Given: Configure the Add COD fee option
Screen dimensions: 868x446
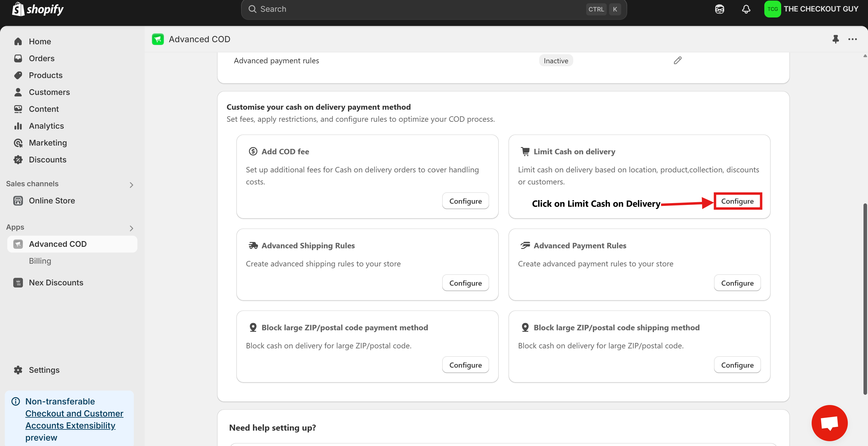Looking at the screenshot, I should point(465,201).
